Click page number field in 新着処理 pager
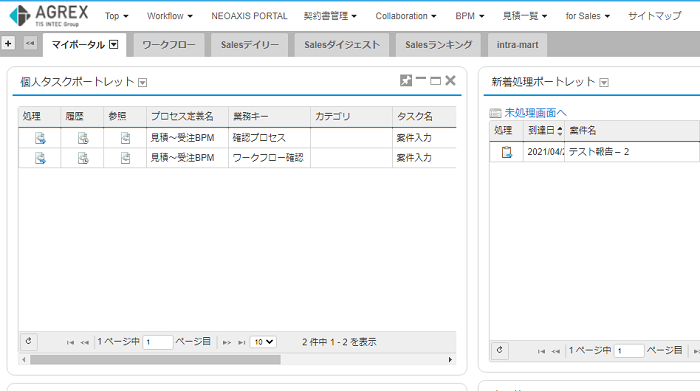This screenshot has height=391, width=700. (629, 351)
